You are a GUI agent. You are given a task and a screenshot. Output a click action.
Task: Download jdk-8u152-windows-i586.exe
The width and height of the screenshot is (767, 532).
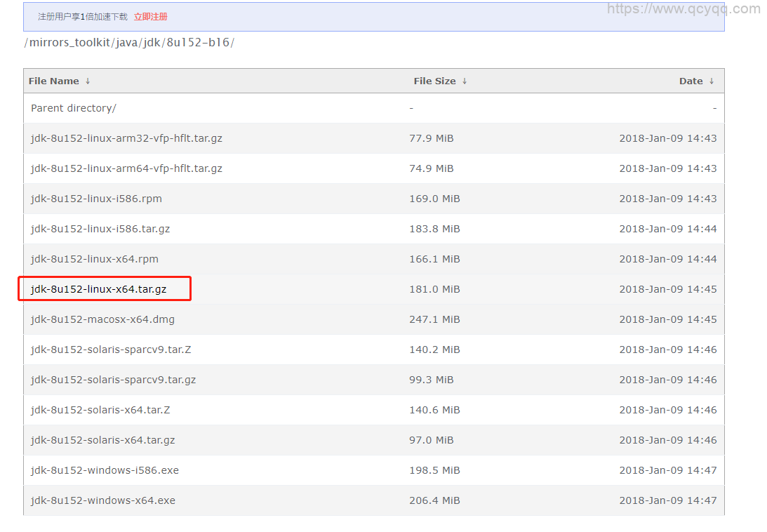pyautogui.click(x=105, y=470)
